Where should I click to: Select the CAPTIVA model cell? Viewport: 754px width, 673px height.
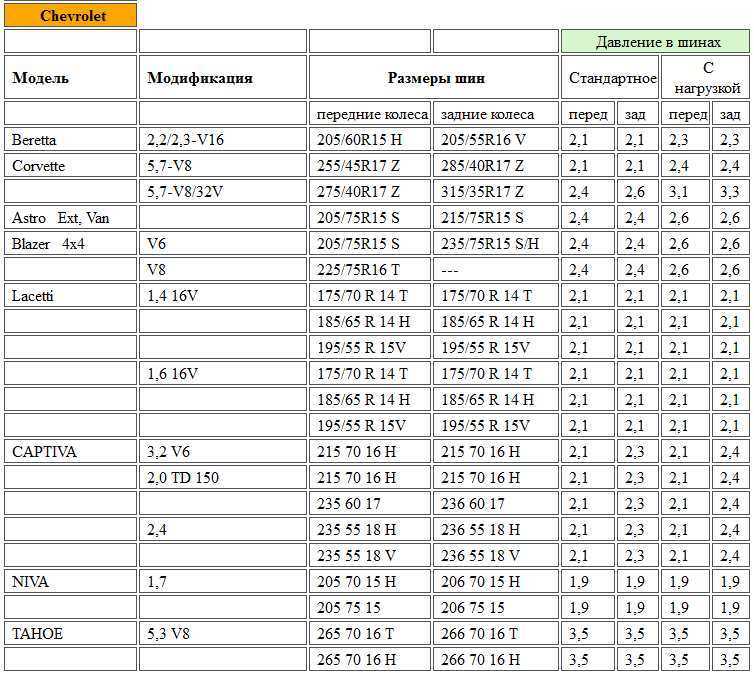pyautogui.click(x=70, y=451)
